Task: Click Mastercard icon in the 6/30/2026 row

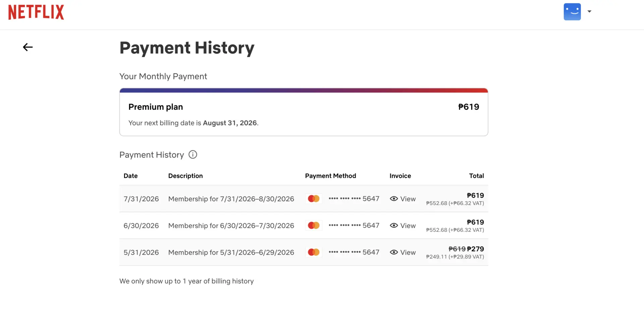Action: [314, 225]
